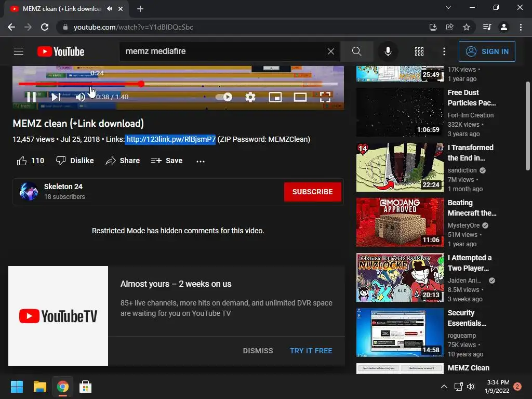532x399 pixels.
Task: Seek on the red video progress bar
Action: pyautogui.click(x=178, y=84)
